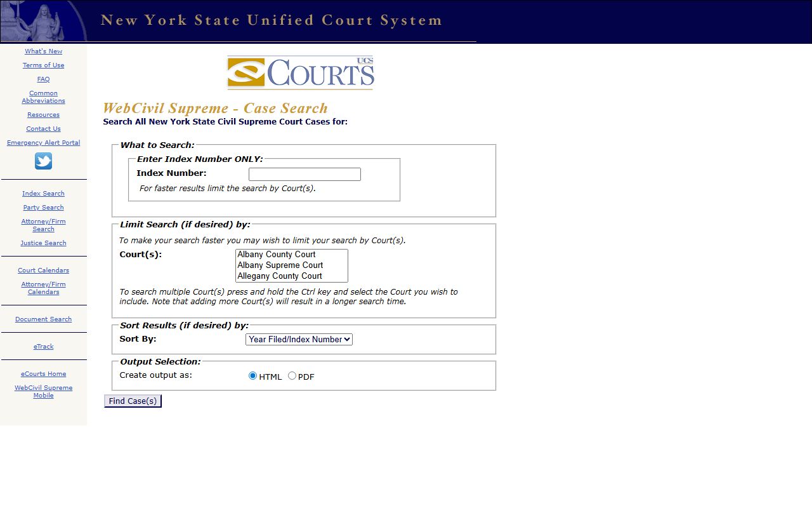This screenshot has width=812, height=508.
Task: Select HTML output radio button
Action: (252, 376)
